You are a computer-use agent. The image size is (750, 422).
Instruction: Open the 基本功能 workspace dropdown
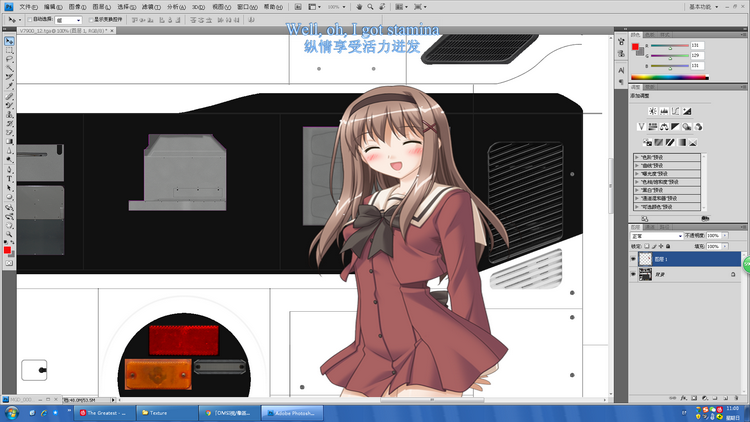703,7
